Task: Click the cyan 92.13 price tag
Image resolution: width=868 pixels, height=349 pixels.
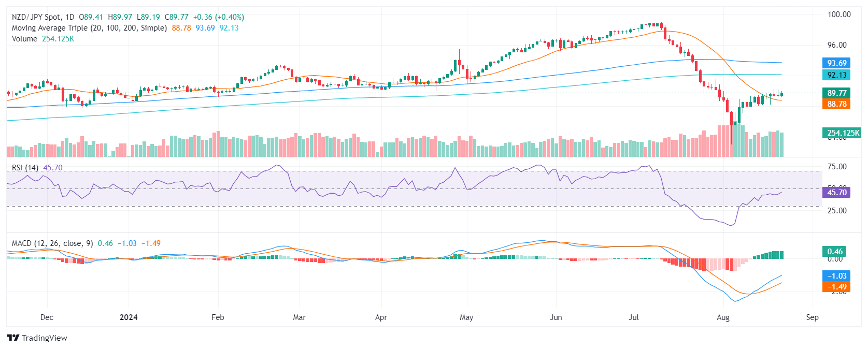Action: 836,75
